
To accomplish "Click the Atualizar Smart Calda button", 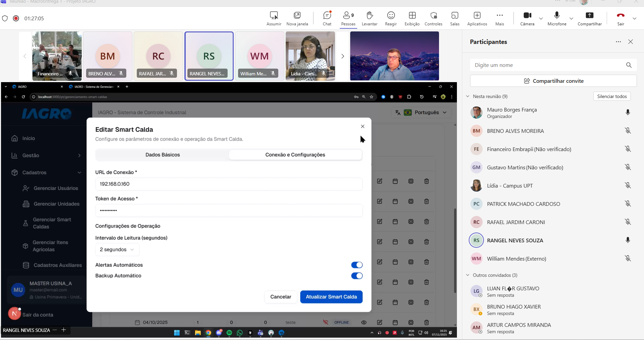I will (331, 297).
